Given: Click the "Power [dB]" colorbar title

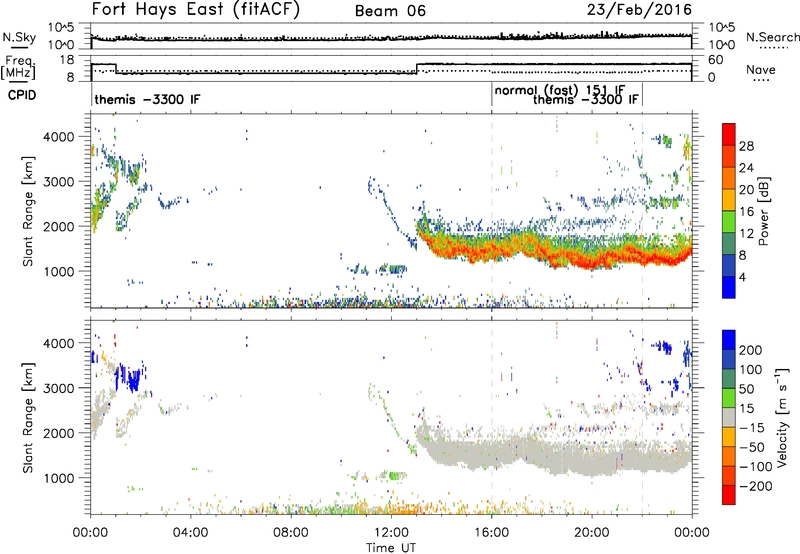Looking at the screenshot, I should [764, 211].
